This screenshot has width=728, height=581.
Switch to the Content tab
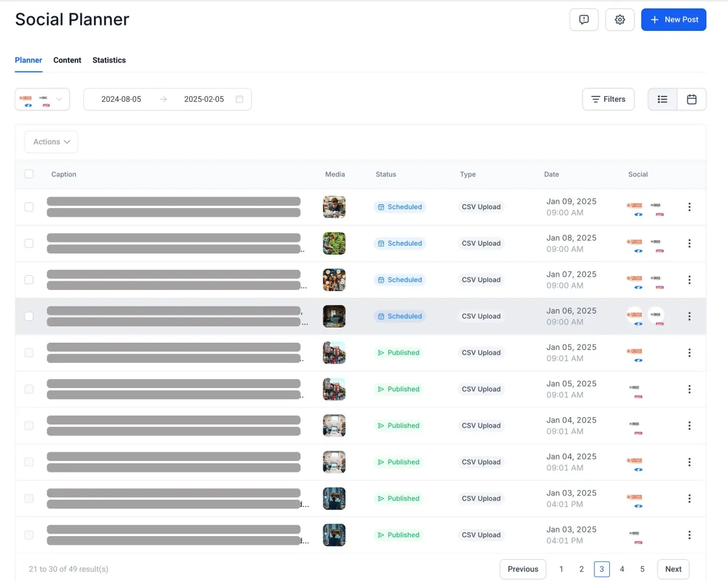[x=67, y=60]
